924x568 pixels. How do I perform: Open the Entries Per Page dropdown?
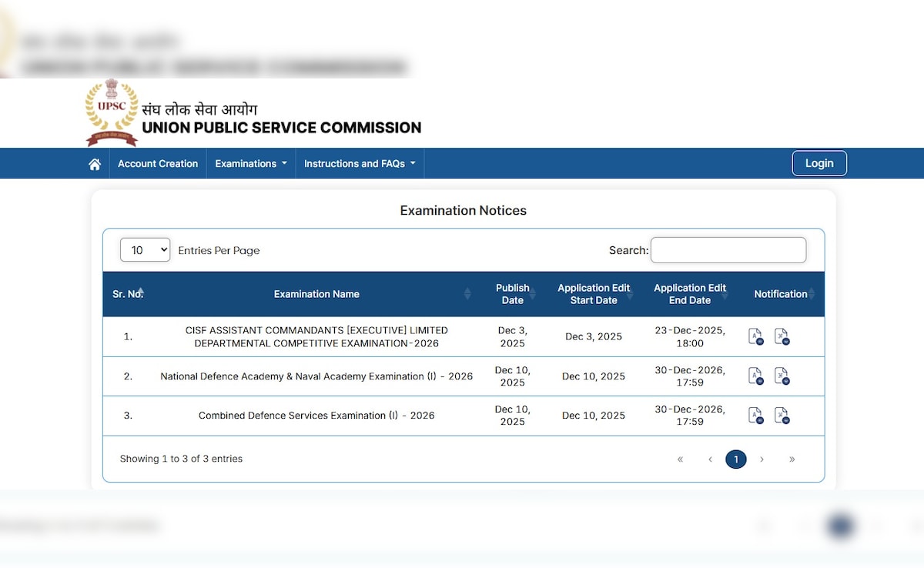(x=145, y=250)
